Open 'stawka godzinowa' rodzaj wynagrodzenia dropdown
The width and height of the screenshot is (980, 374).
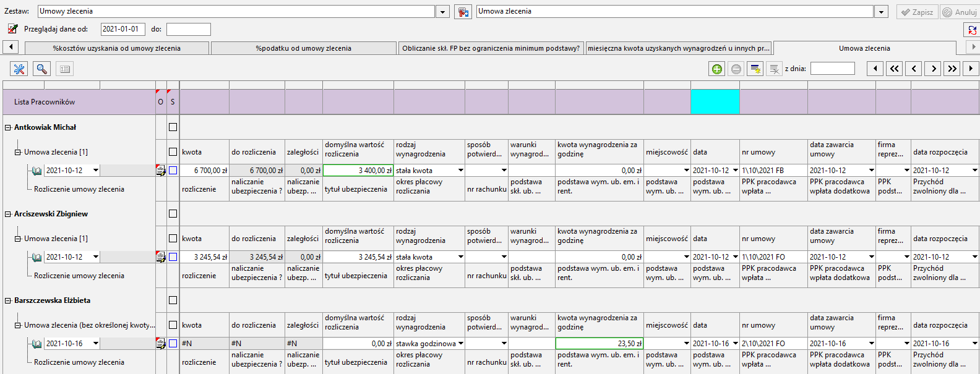coord(460,344)
